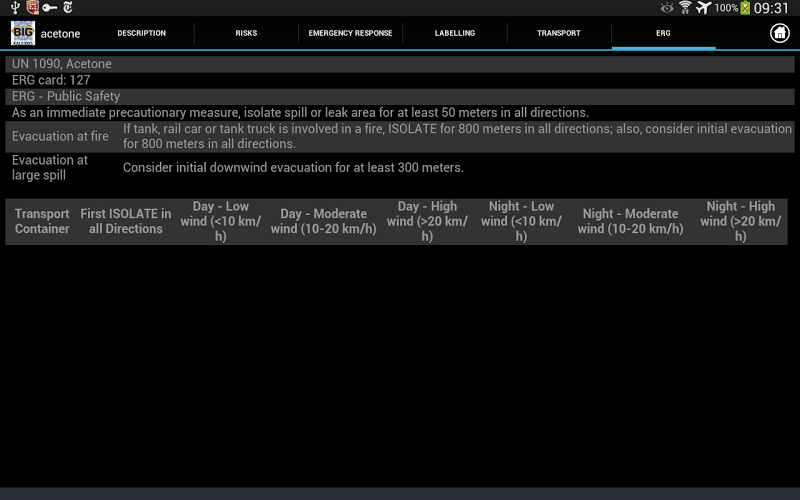
Task: Tap the acetone title text
Action: coord(60,34)
